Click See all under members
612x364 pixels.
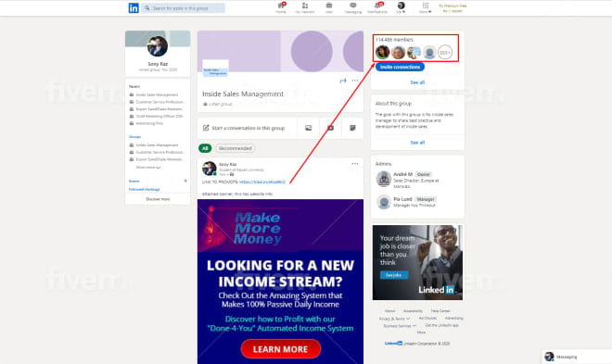417,82
